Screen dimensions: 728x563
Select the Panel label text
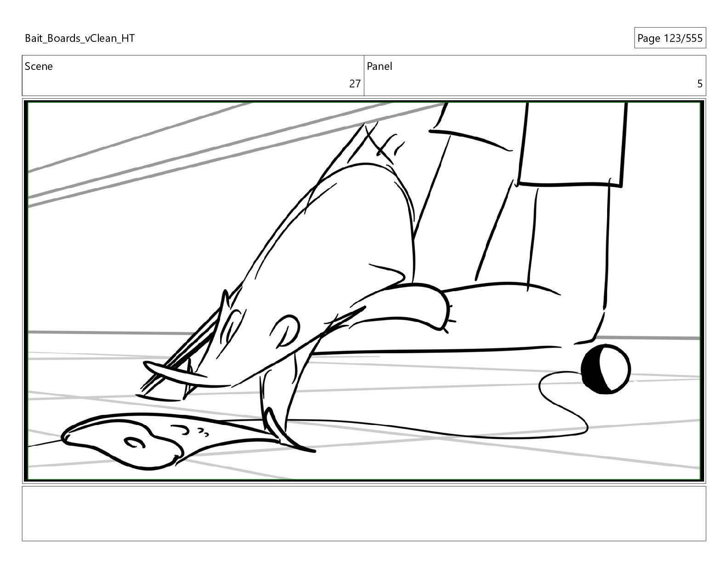tap(379, 66)
